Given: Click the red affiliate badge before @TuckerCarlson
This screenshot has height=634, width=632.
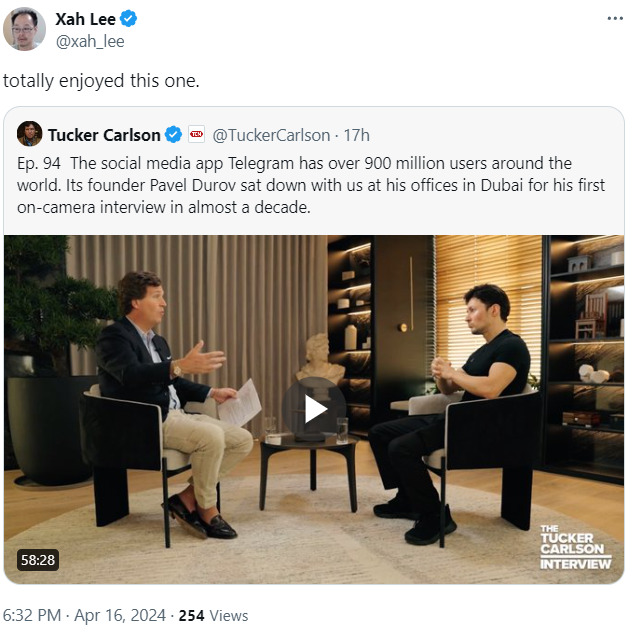Looking at the screenshot, I should tap(196, 135).
